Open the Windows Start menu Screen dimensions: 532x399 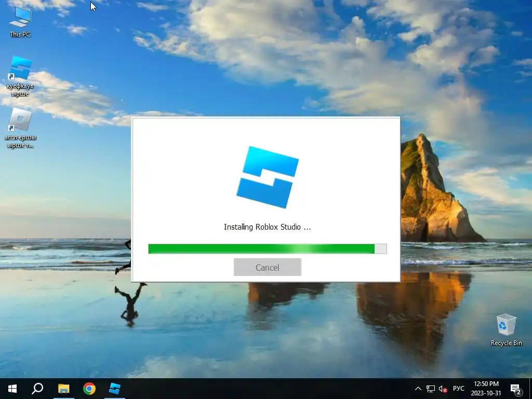pyautogui.click(x=12, y=389)
